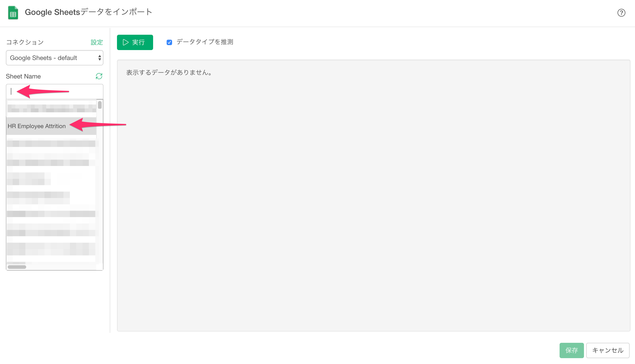The width and height of the screenshot is (635, 364).
Task: Toggle the データタイプを推測 checkbox
Action: (x=169, y=42)
